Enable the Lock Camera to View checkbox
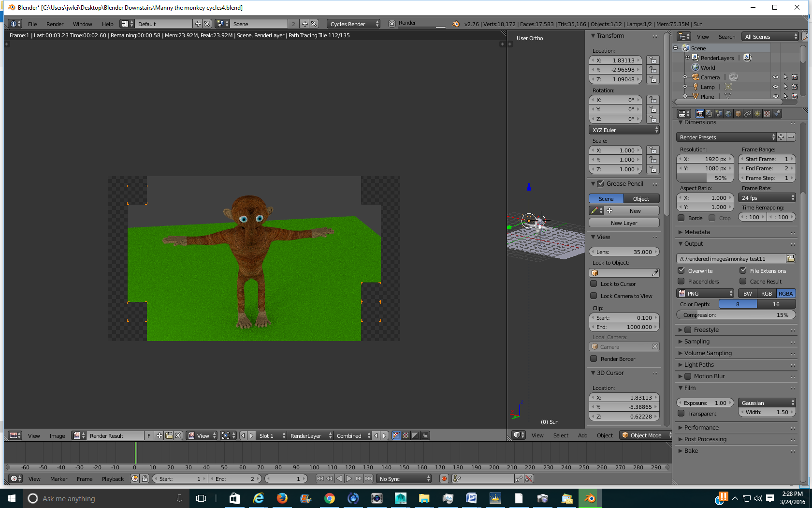This screenshot has height=508, width=812. click(x=594, y=296)
